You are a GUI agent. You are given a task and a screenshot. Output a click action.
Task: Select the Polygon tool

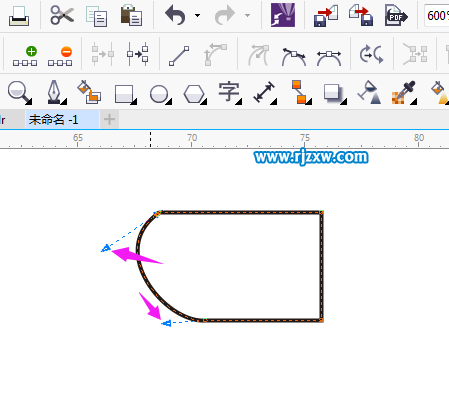pyautogui.click(x=195, y=94)
